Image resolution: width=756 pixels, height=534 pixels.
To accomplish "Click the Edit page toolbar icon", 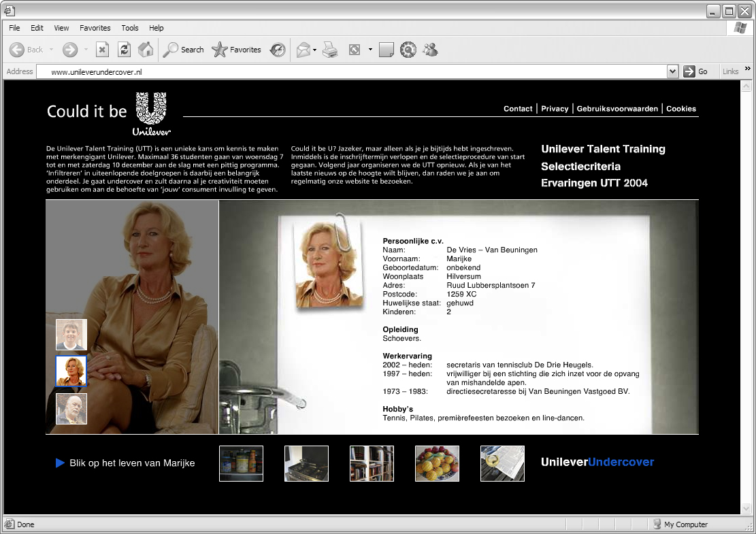I will (355, 50).
